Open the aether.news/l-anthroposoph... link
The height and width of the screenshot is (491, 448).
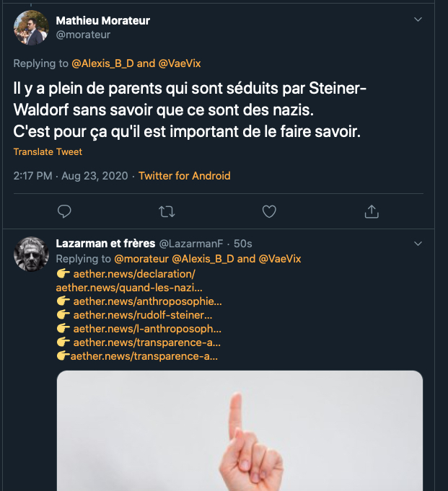tap(146, 329)
